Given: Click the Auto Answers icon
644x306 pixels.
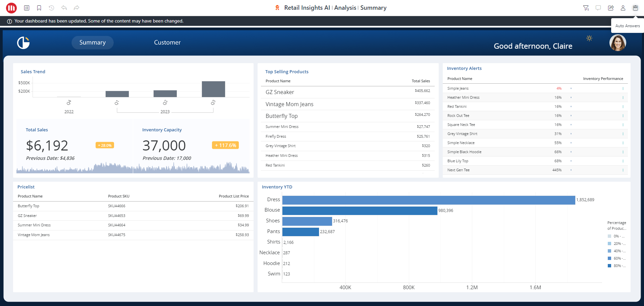Looking at the screenshot, I should coord(635,8).
